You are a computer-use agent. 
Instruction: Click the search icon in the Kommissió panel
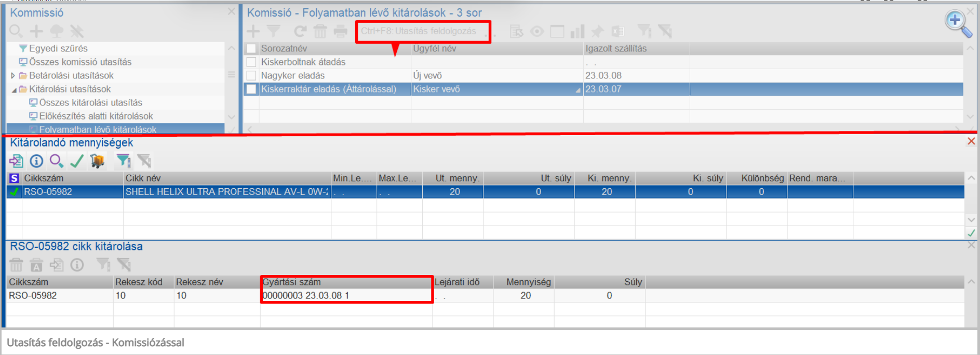click(16, 32)
